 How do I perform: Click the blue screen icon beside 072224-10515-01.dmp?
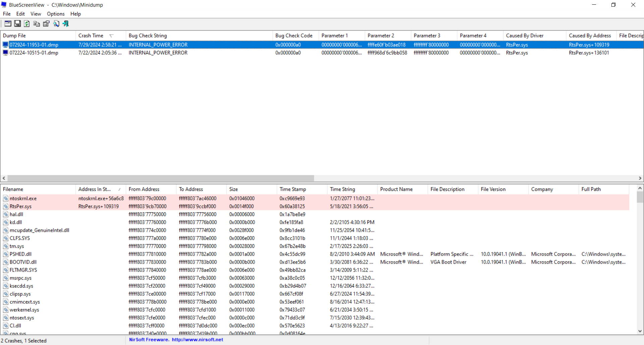5,53
